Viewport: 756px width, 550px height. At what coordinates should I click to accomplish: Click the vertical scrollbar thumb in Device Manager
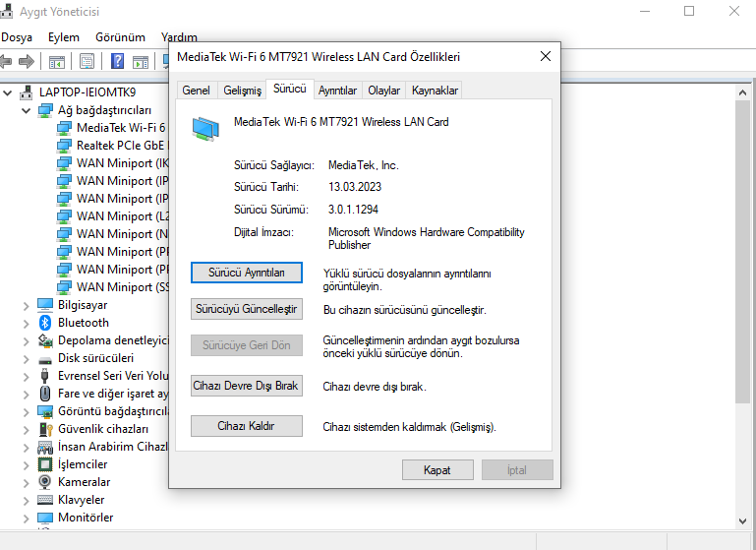(x=742, y=252)
